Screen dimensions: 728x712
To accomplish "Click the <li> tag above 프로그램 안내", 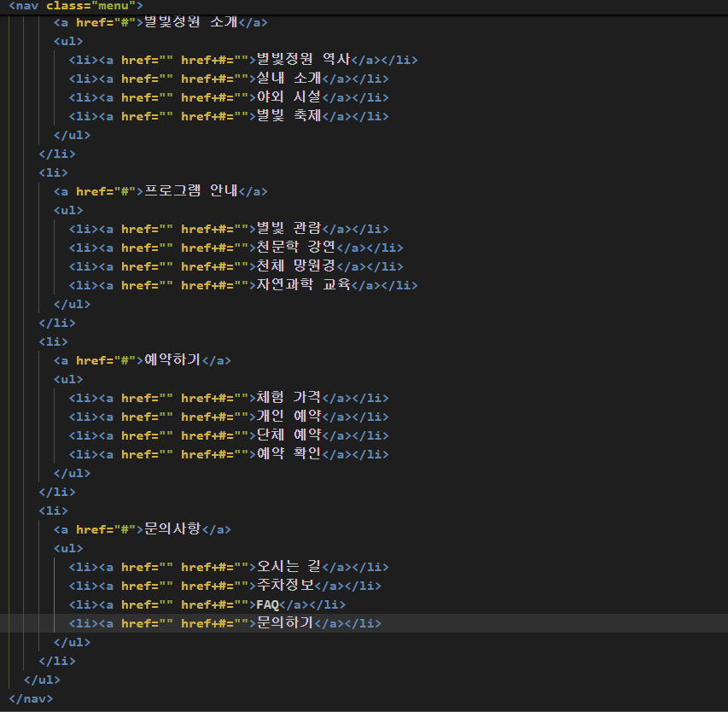I will pos(54,172).
